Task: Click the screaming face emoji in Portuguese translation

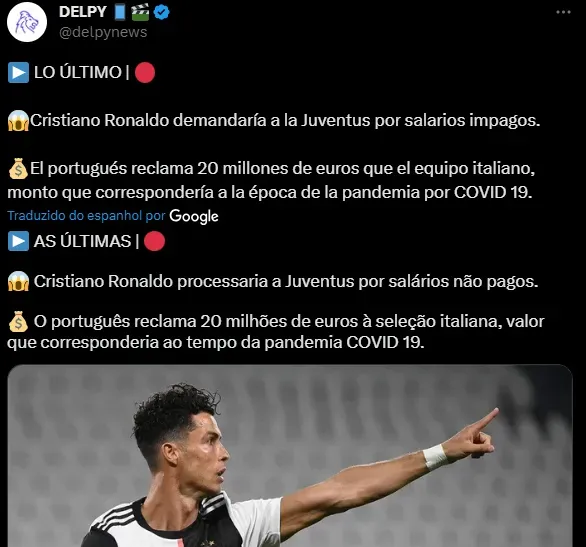Action: [18, 281]
